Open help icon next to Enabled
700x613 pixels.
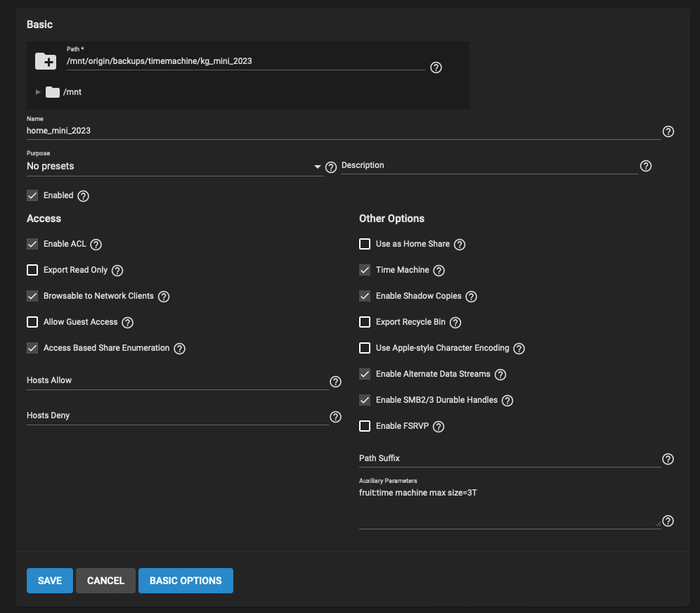(83, 196)
